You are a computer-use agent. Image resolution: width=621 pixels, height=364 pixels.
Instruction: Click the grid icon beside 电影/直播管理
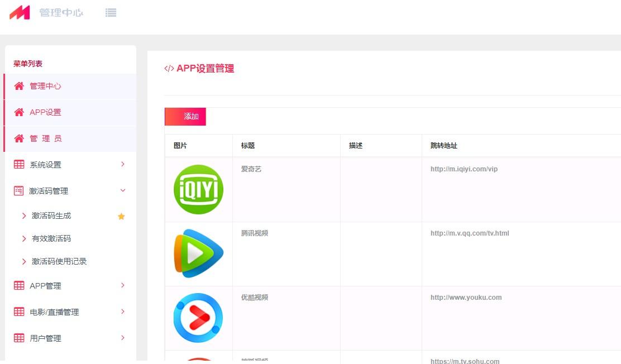tap(19, 312)
